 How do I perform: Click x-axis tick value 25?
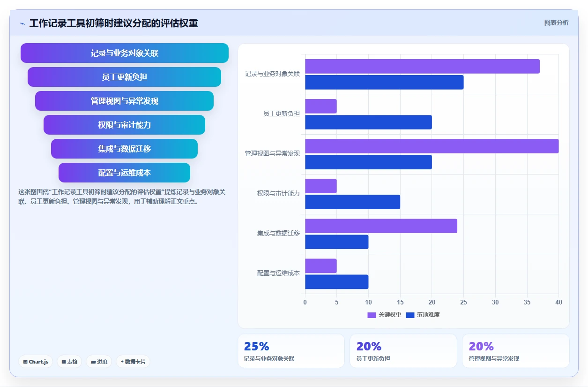[463, 303]
